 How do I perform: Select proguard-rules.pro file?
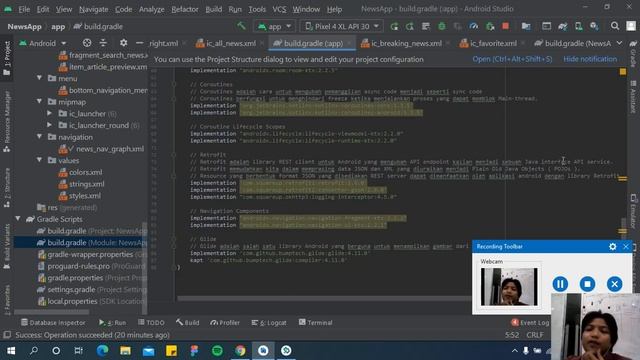pyautogui.click(x=92, y=266)
